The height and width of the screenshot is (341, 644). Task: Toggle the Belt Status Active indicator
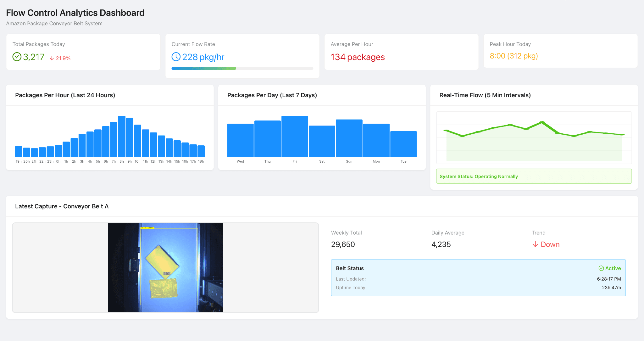tap(610, 268)
